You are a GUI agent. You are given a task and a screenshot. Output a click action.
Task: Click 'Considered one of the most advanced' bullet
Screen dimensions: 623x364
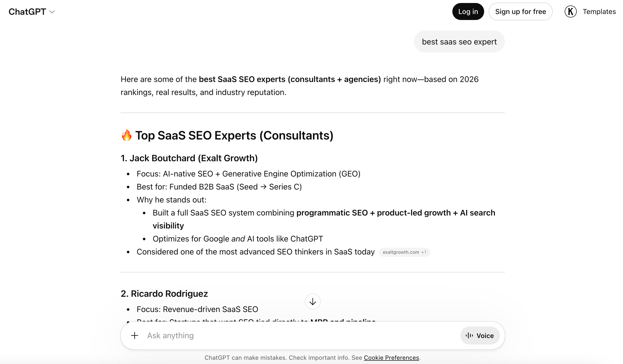(x=255, y=252)
